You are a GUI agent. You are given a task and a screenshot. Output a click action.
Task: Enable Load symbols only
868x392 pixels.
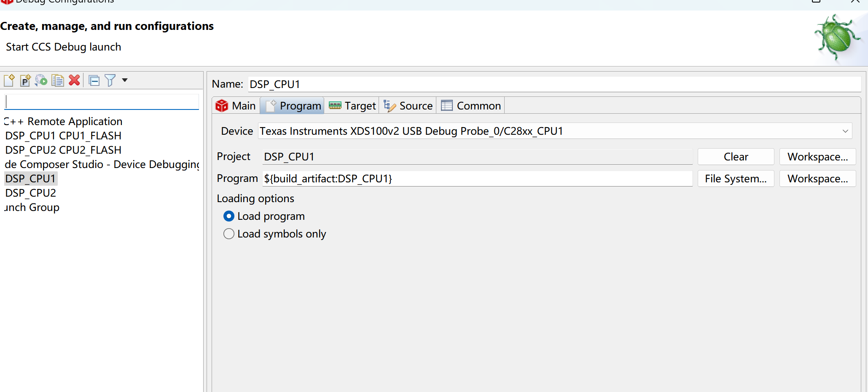click(x=228, y=234)
